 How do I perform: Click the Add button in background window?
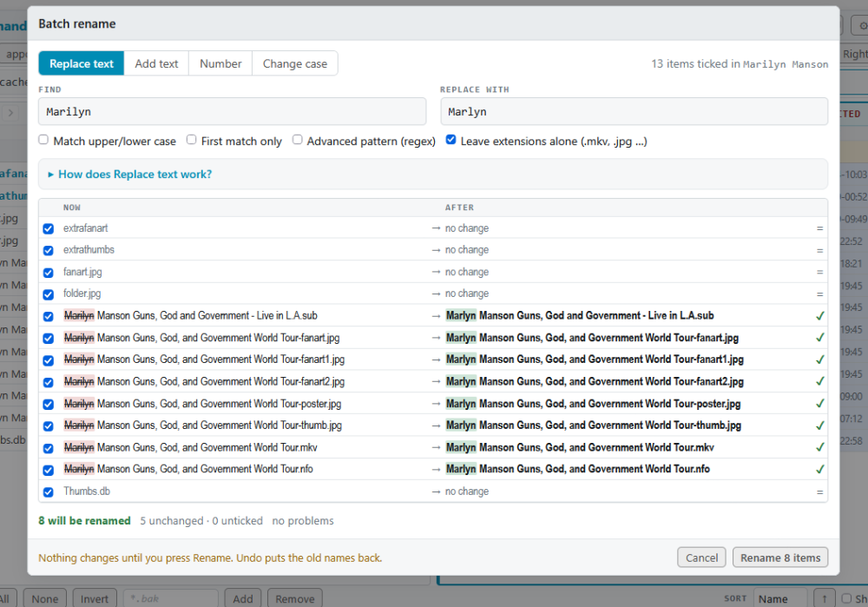point(242,598)
